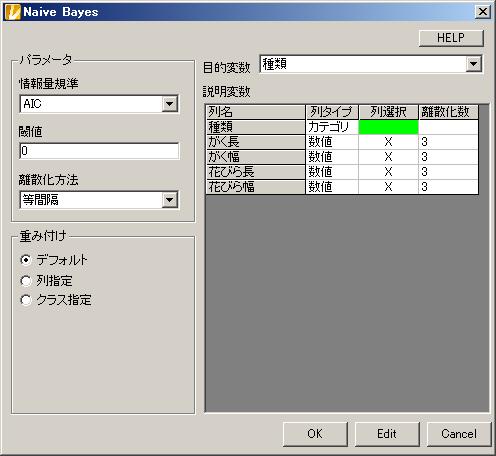
Task: Click the Naive Bayes title bar icon
Action: [13, 12]
